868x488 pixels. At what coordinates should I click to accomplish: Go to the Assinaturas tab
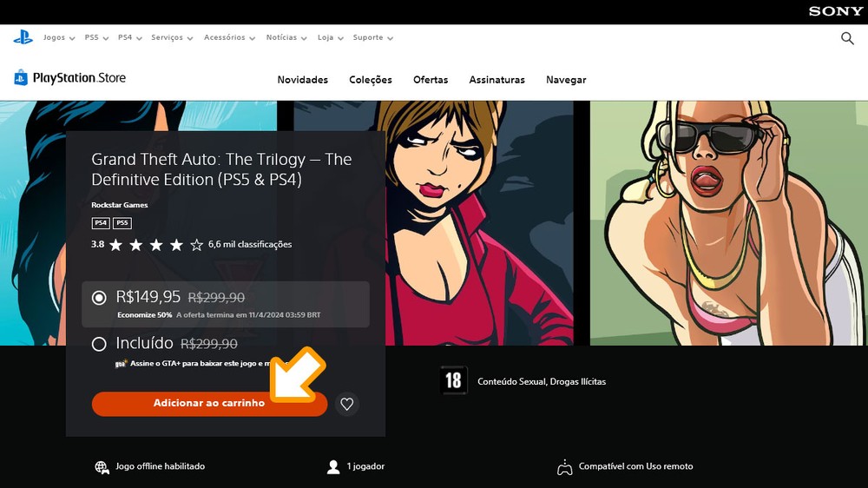496,80
